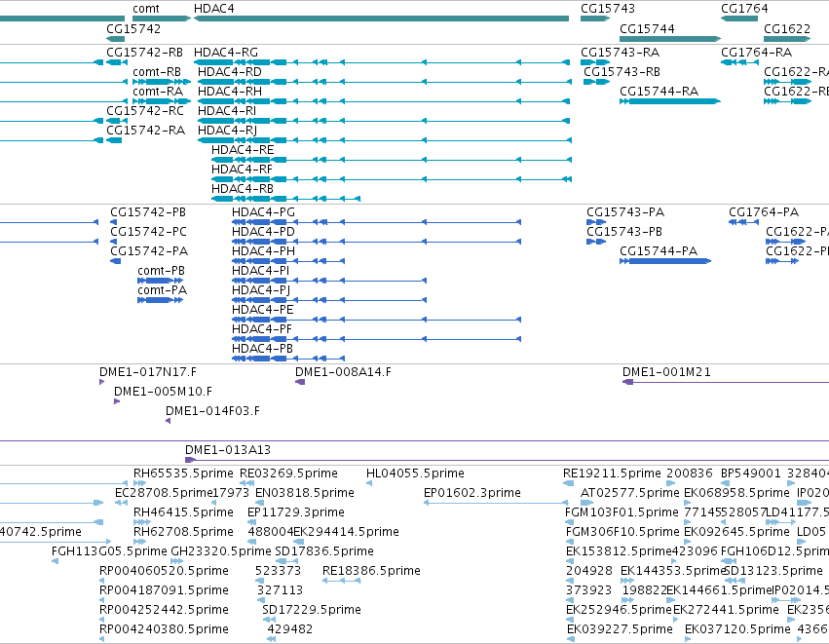The height and width of the screenshot is (644, 829).
Task: Click EST SD17229.5prime
Action: click(312, 611)
